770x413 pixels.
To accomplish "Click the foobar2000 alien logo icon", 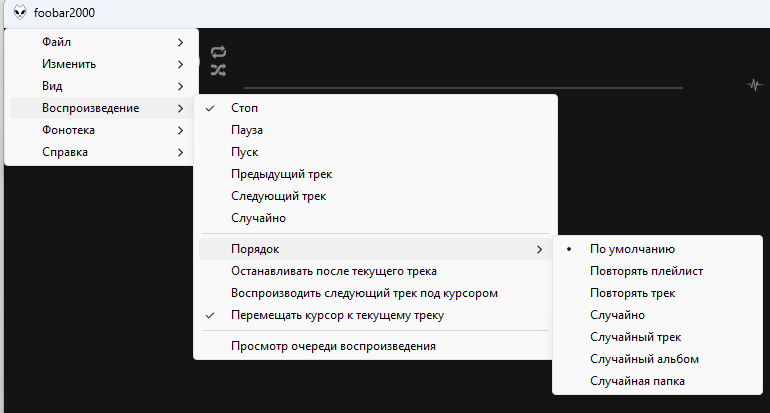I will [19, 13].
